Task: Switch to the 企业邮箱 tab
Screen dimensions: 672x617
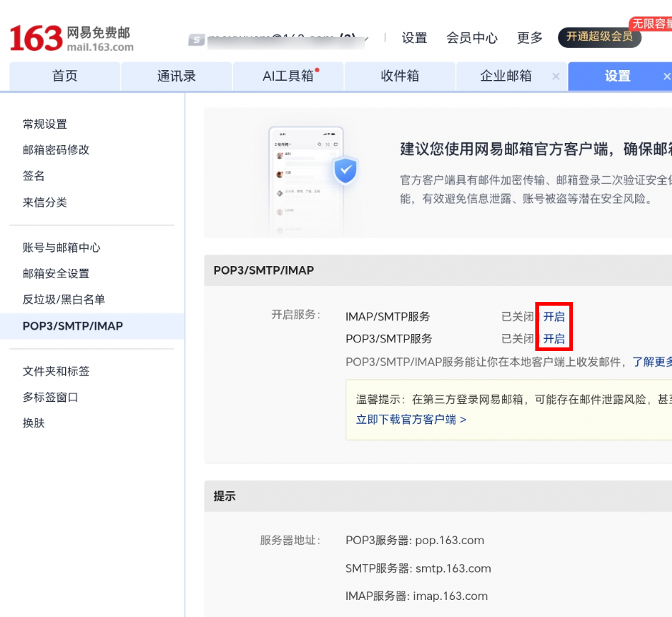Action: (x=506, y=76)
